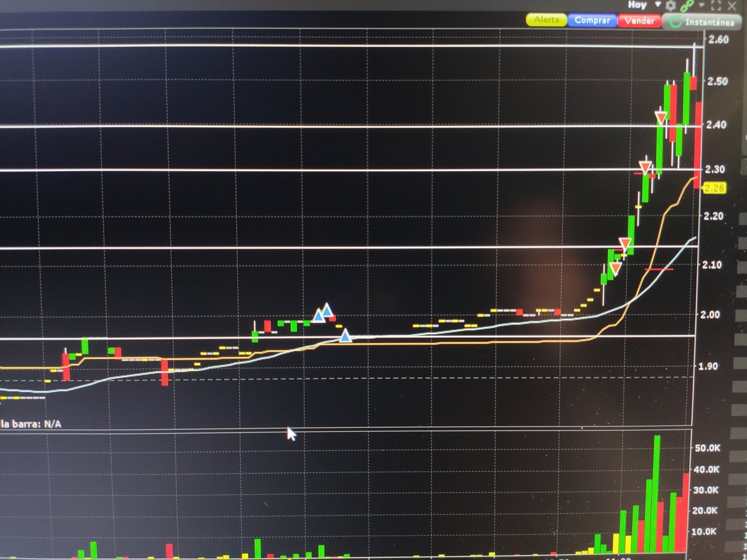Click the buy marker at the 1.95 line

click(345, 336)
